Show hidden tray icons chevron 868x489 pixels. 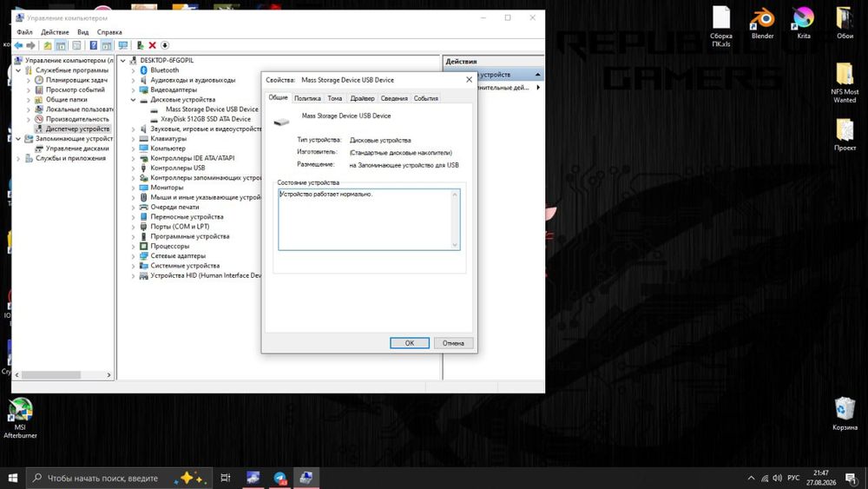tap(751, 478)
